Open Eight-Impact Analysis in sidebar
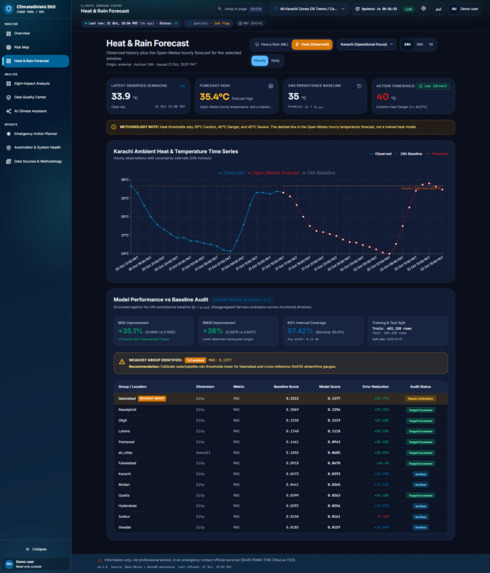Image resolution: width=490 pixels, height=573 pixels. [x=35, y=84]
